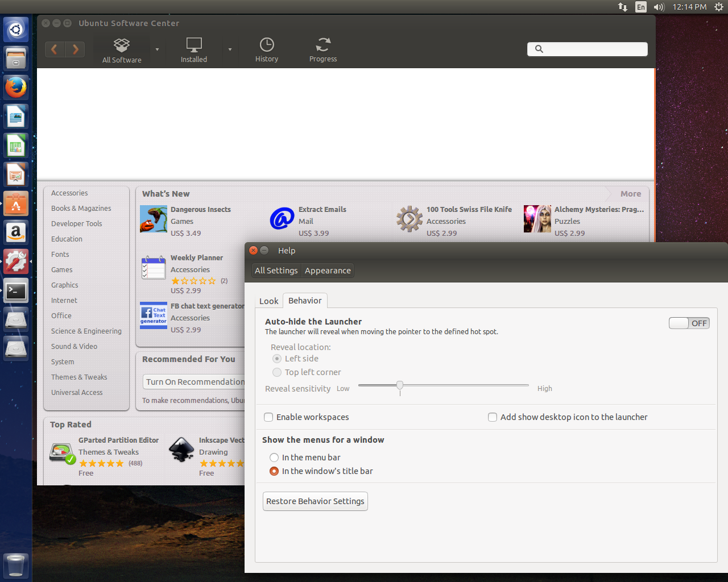Open the Games category

tap(62, 270)
